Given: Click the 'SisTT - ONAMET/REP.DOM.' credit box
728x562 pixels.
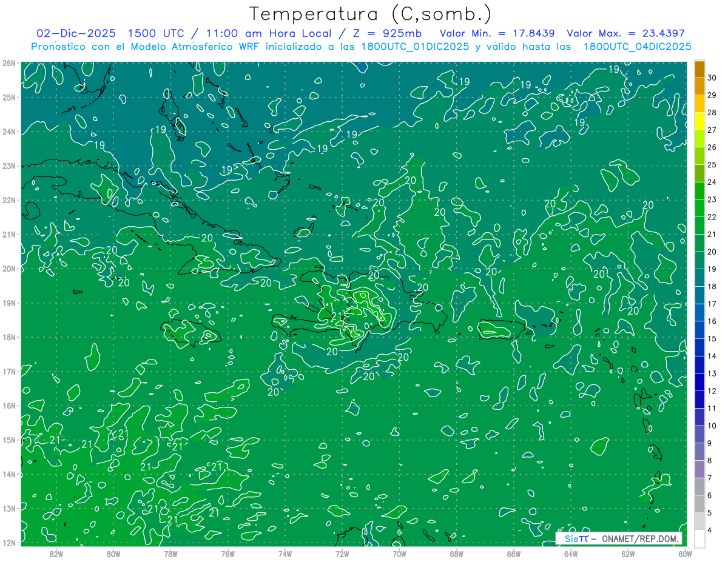Looking at the screenshot, I should (619, 538).
